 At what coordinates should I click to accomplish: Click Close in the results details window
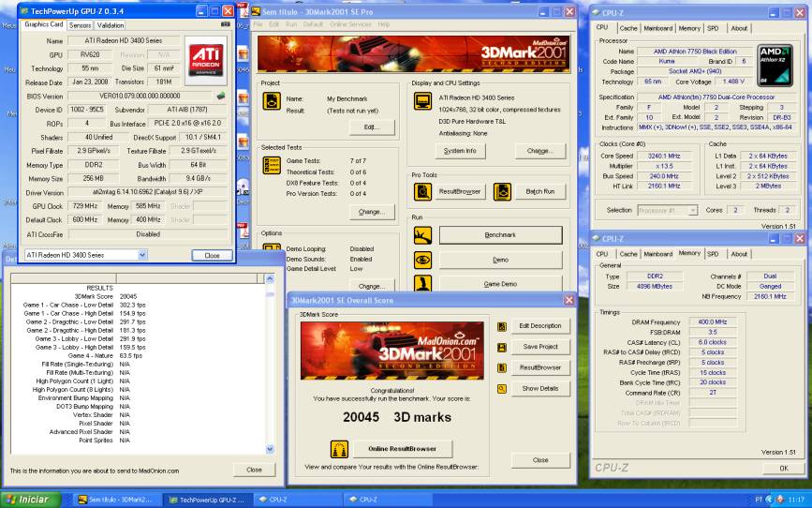pos(254,470)
